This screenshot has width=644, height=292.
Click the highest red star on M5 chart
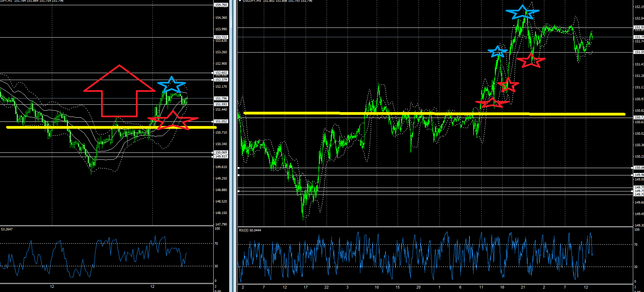tap(531, 61)
